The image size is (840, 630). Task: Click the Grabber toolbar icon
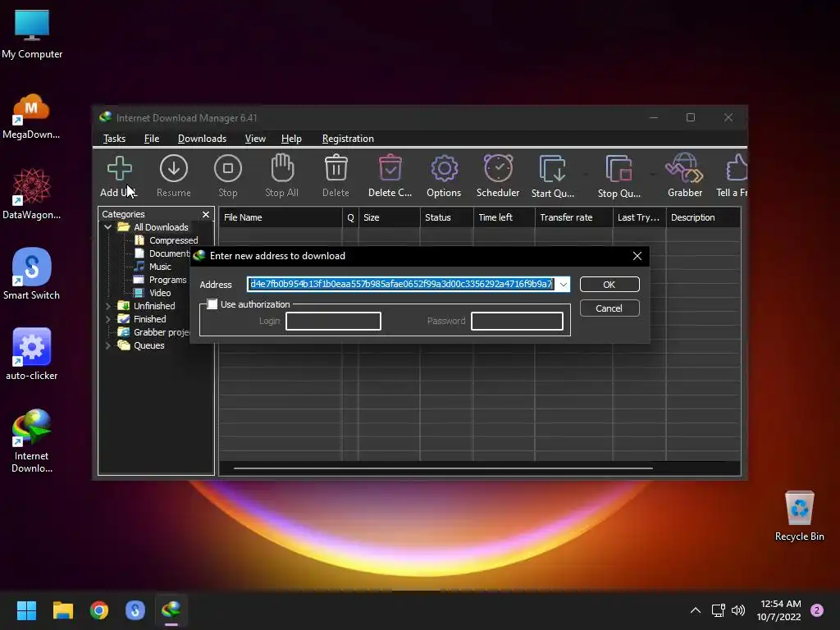pyautogui.click(x=684, y=169)
